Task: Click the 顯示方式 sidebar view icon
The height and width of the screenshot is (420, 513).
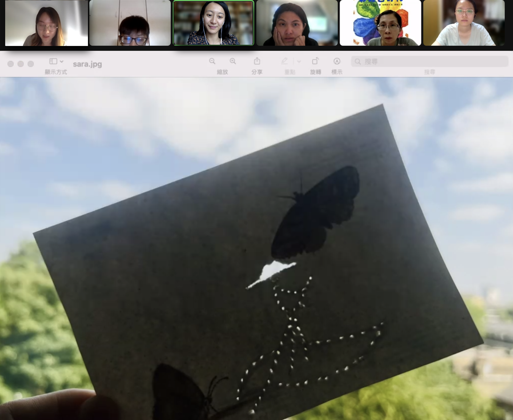Action: [x=54, y=61]
